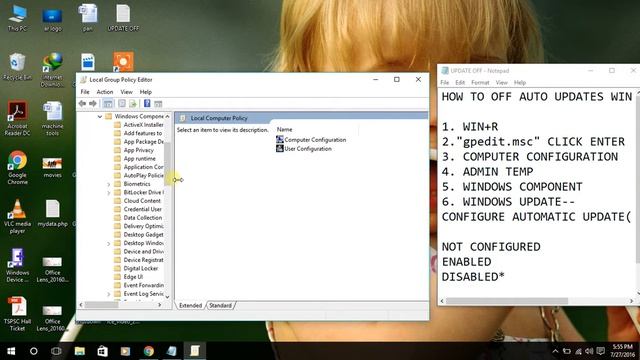Screen dimensions: 640x360
Task: Click the Export List toolbar icon
Action: click(133, 104)
